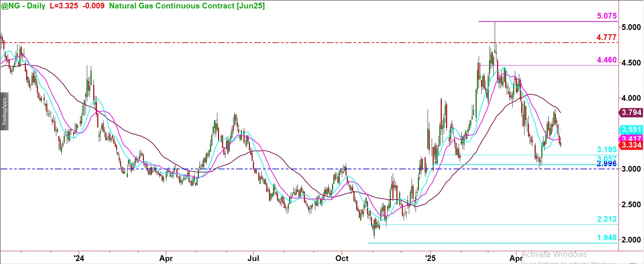The height and width of the screenshot is (264, 644).
Task: Click the L=3.325 last price readout
Action: click(x=64, y=6)
